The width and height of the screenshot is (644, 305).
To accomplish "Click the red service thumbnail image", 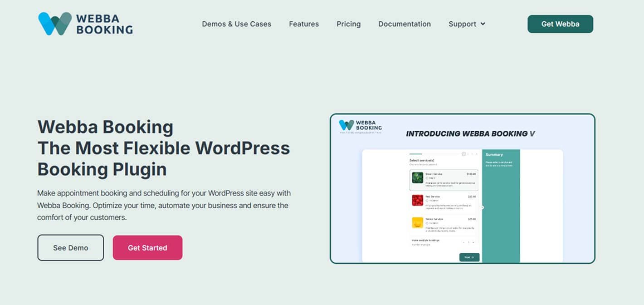I will 417,200.
